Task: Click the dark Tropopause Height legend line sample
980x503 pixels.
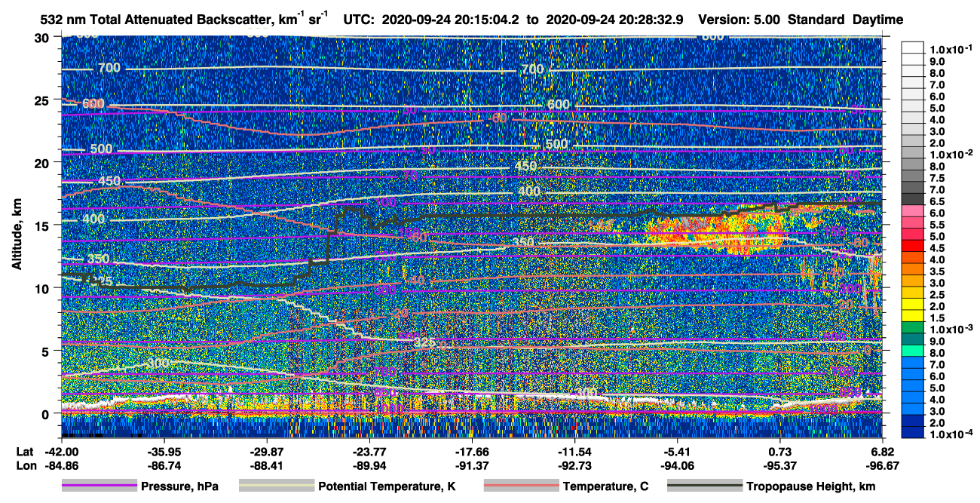Action: click(x=705, y=486)
